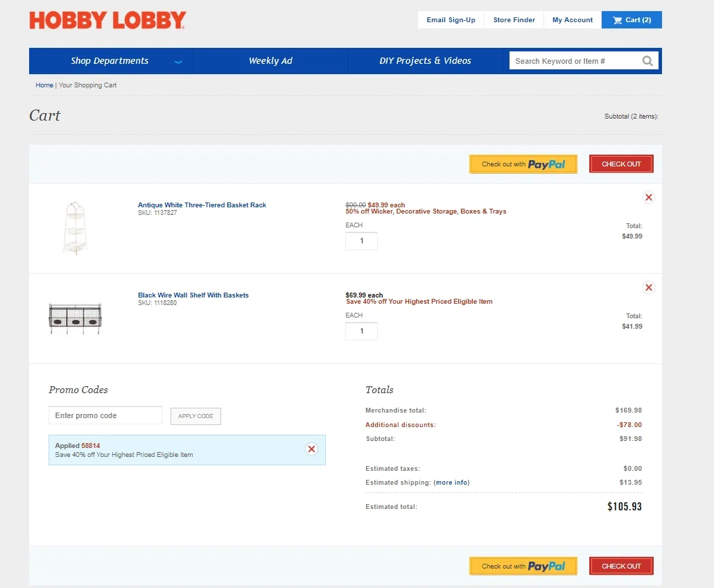Remove Black Wire Wall Shelf item

(648, 287)
